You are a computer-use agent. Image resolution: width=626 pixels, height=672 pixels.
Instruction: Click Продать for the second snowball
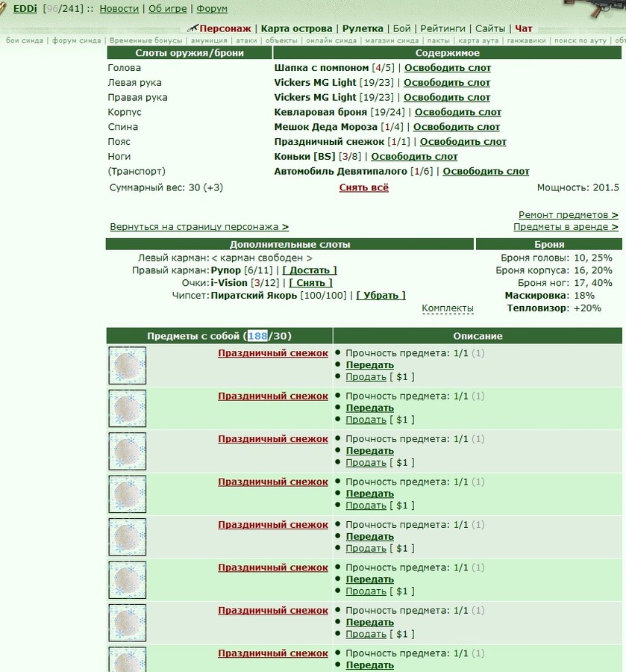[x=366, y=420]
